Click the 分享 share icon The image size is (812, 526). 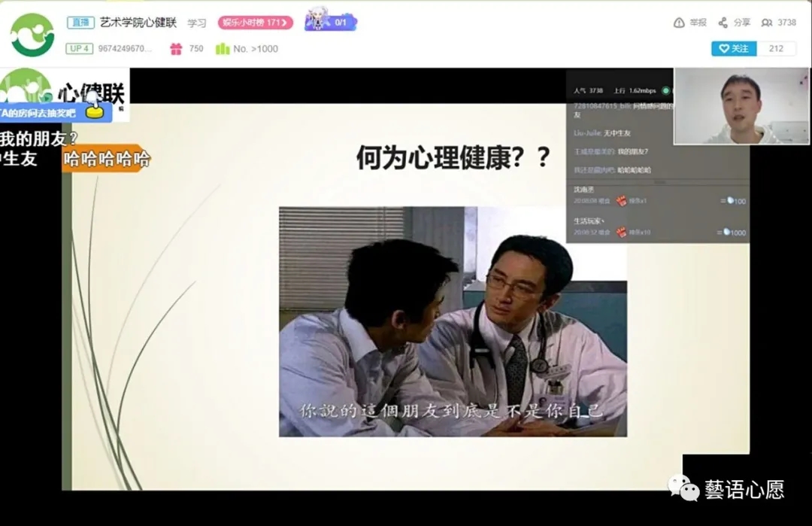[x=723, y=23]
